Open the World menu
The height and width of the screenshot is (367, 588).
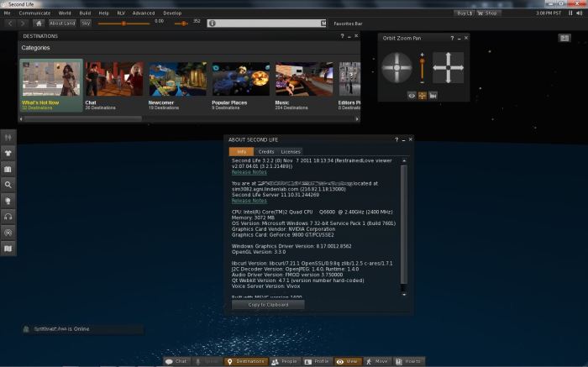tap(65, 13)
